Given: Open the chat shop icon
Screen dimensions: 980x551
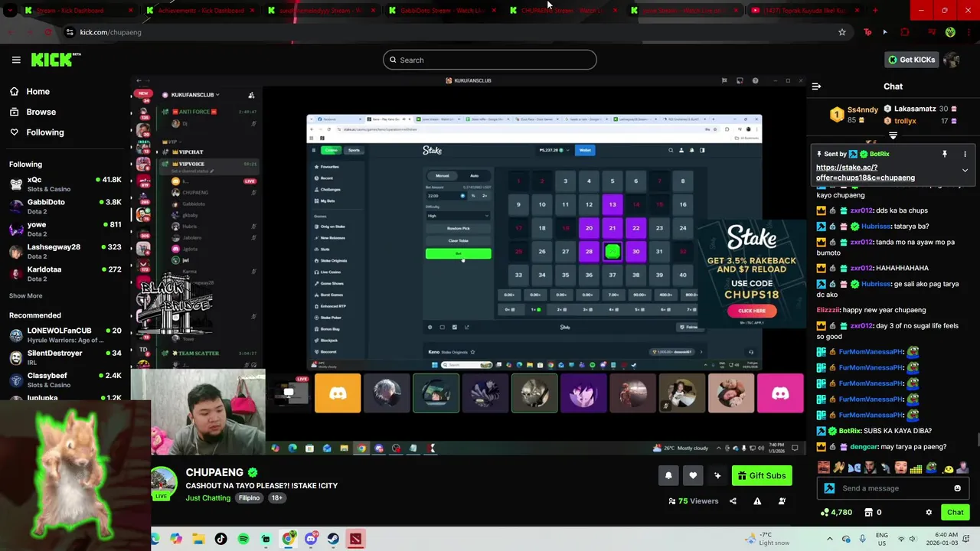Looking at the screenshot, I should (x=869, y=512).
